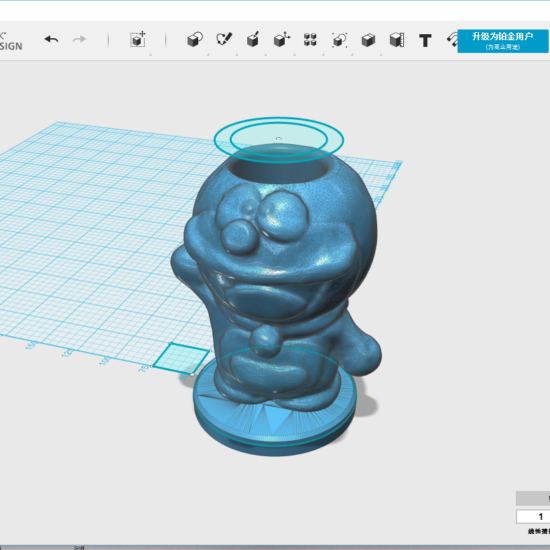Open the Modify tools menu
The width and height of the screenshot is (550, 550).
282,40
